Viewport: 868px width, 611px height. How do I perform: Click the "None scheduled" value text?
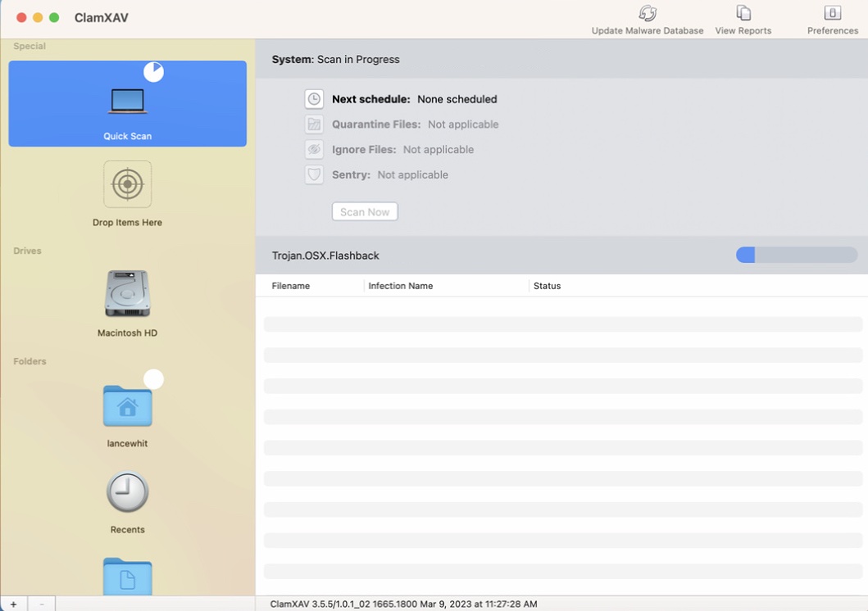(x=457, y=99)
